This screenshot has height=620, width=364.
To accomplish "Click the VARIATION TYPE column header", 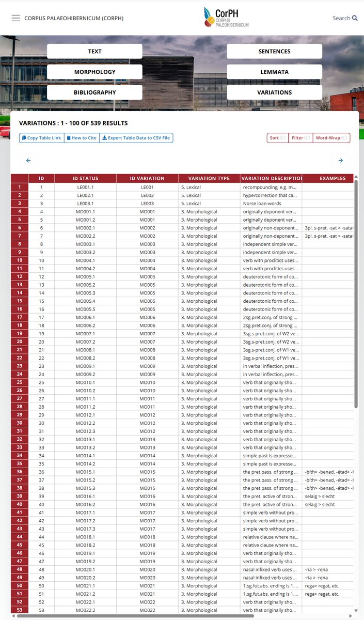I will coord(209,178).
